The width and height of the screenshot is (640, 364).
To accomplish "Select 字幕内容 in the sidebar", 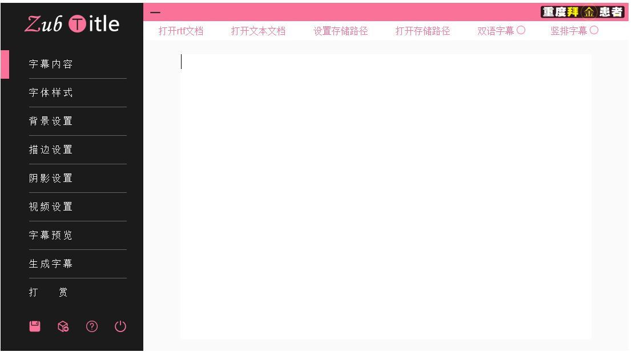I will 51,63.
